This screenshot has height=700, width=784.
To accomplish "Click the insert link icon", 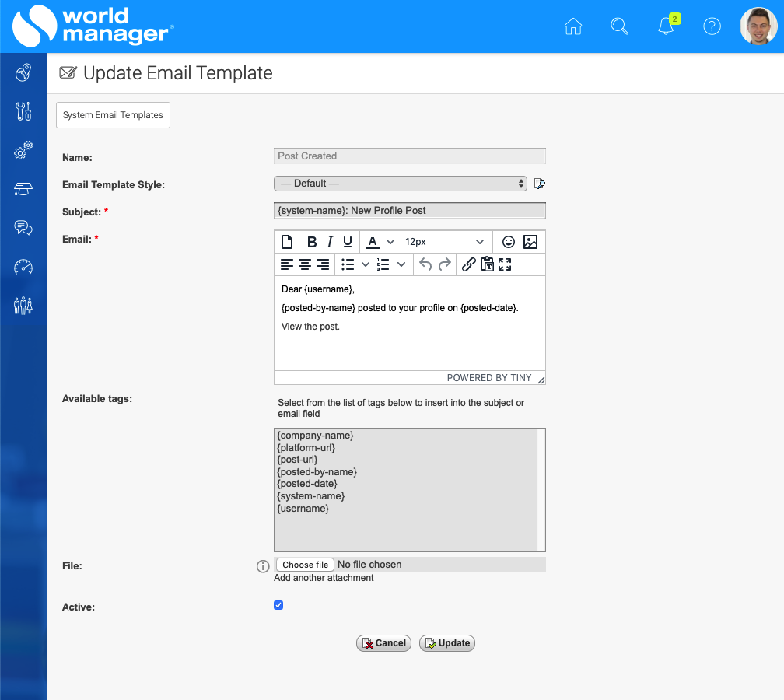I will (x=468, y=264).
